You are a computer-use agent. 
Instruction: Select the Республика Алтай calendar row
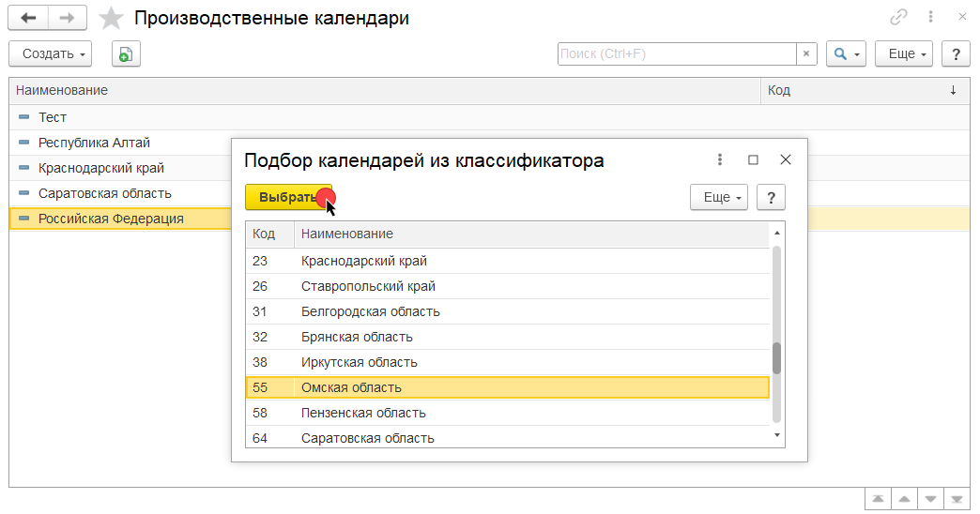94,143
